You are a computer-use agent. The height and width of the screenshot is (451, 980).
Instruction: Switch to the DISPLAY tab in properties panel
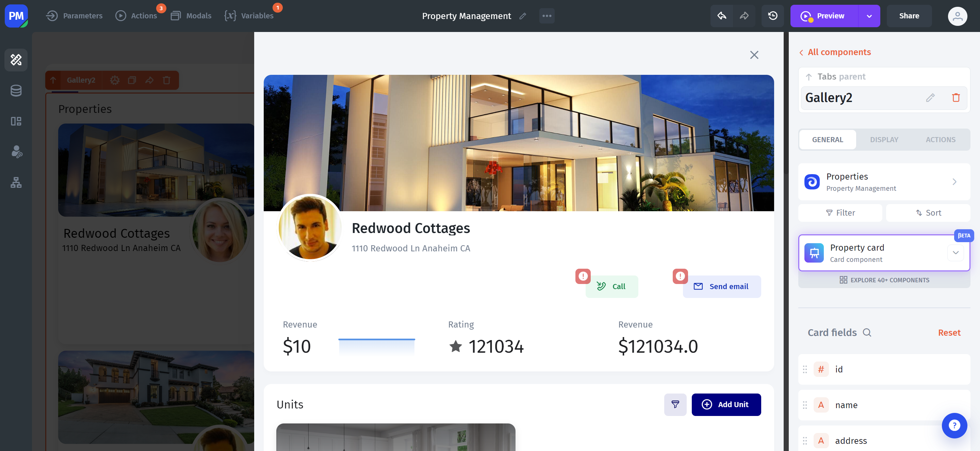click(x=884, y=139)
